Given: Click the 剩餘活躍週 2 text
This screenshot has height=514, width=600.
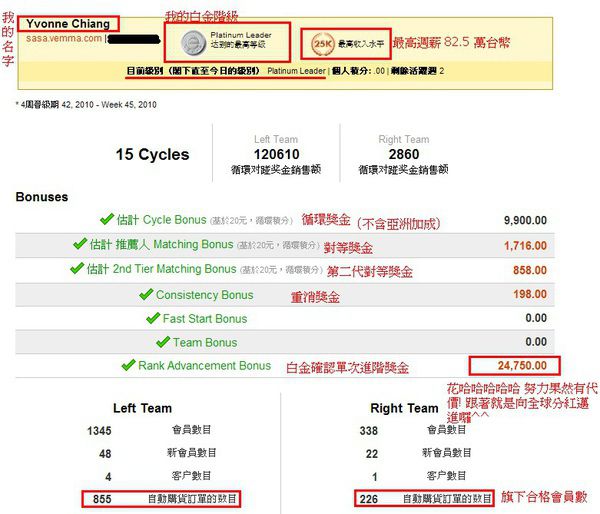Looking at the screenshot, I should (x=417, y=71).
